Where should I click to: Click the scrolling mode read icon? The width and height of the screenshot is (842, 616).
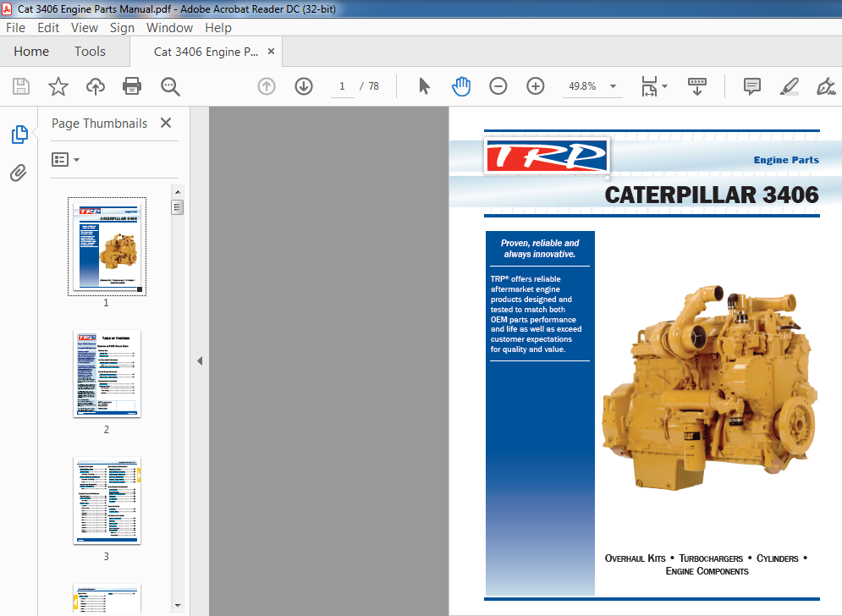click(x=697, y=86)
